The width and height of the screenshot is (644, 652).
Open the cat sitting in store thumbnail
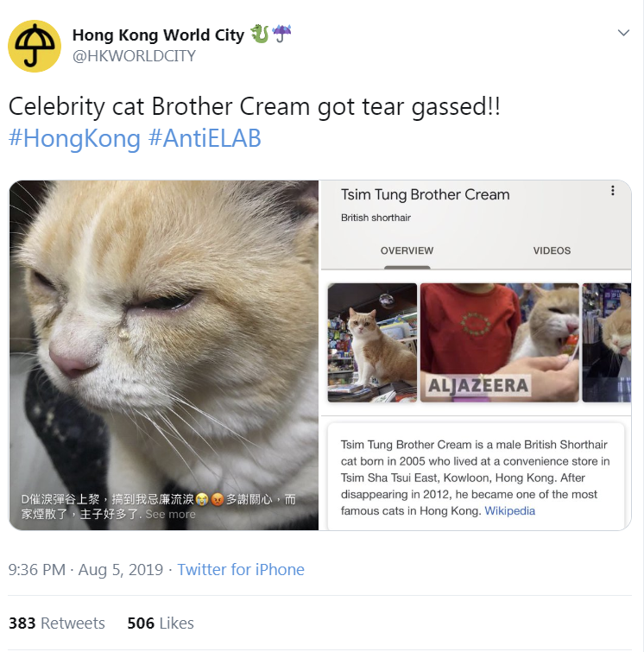[x=372, y=343]
